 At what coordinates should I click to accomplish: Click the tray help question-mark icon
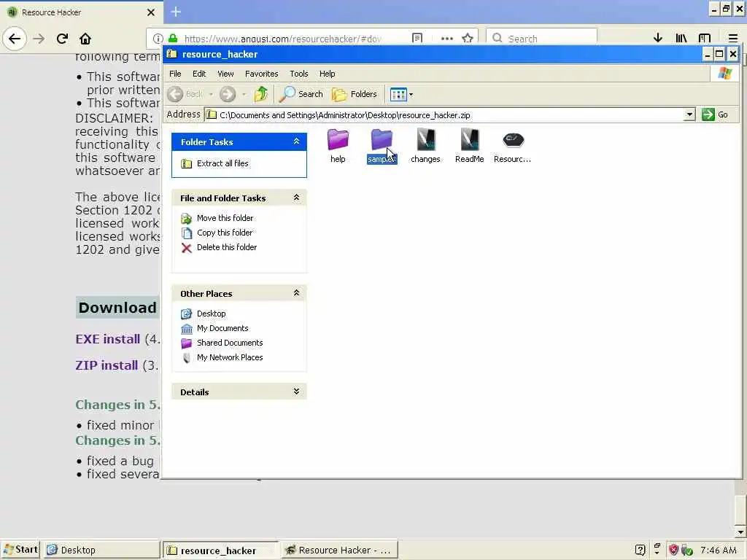pos(640,550)
